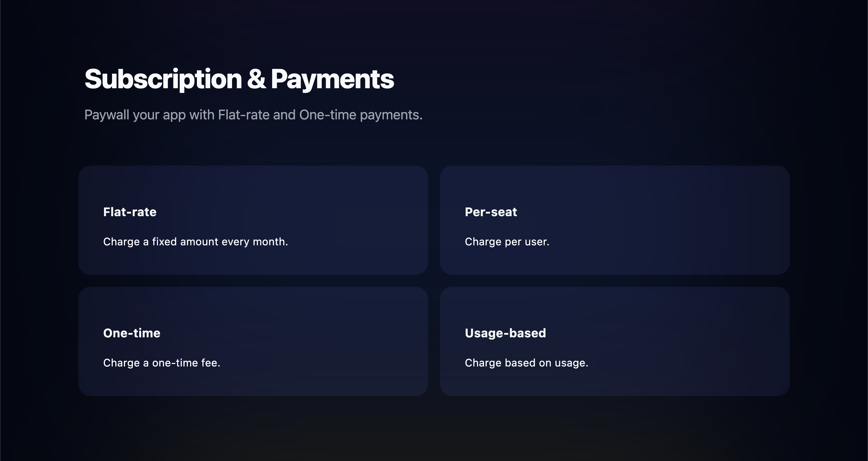Image resolution: width=868 pixels, height=461 pixels.
Task: Click the "Flat-rate" card title
Action: click(x=130, y=212)
